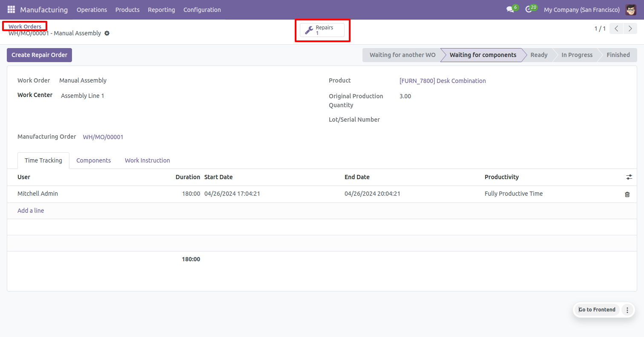Click the Create Repair Order button
Screen dimensions: 644x337
39,55
